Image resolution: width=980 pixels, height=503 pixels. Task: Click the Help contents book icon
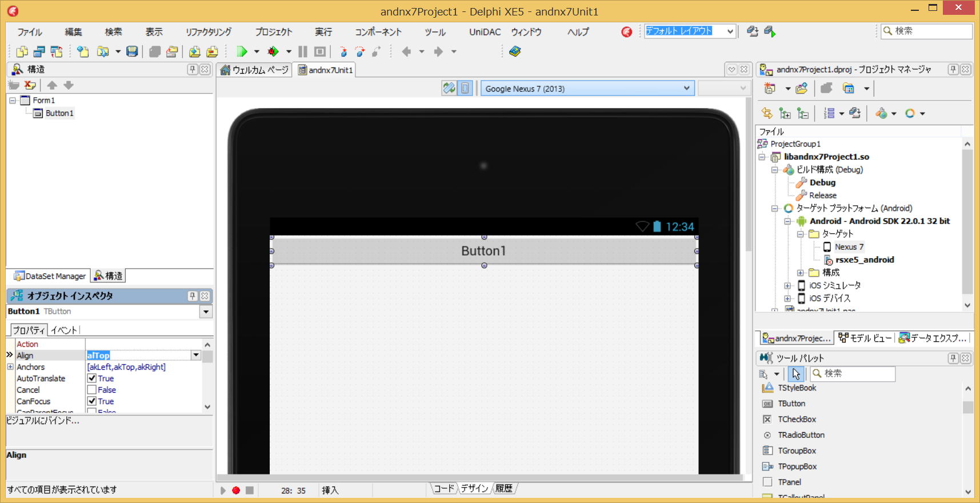point(515,51)
